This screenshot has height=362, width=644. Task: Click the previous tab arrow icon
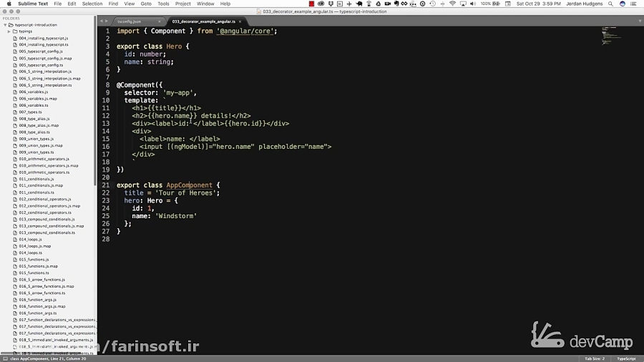(x=102, y=21)
